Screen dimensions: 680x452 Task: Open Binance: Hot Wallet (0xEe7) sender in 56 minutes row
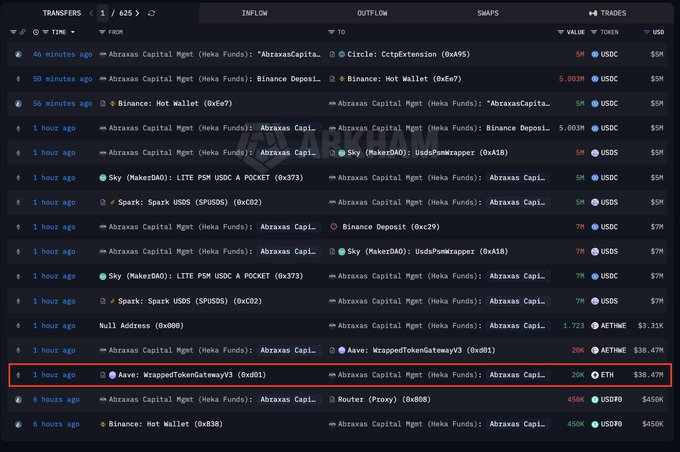175,104
